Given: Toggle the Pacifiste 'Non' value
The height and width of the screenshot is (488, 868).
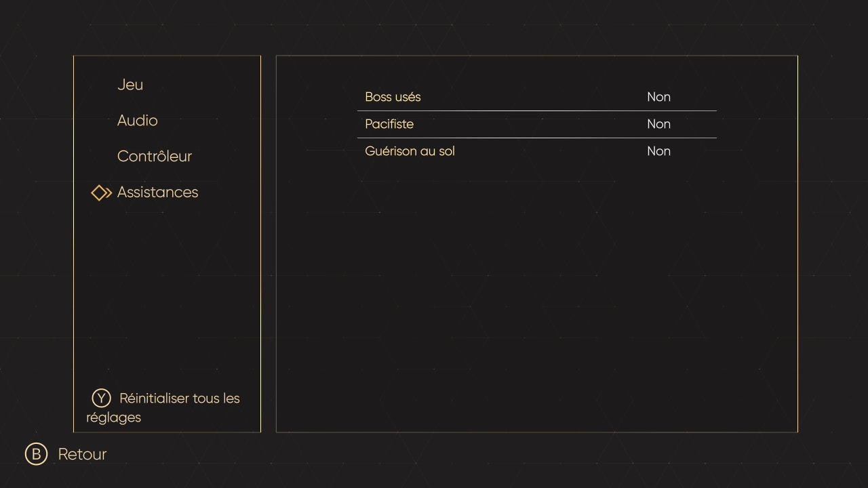Looking at the screenshot, I should (658, 124).
